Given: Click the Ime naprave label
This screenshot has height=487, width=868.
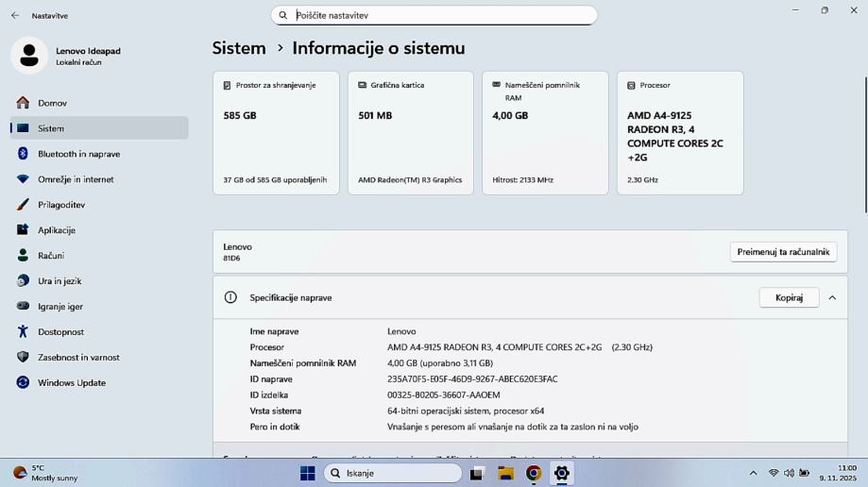Looking at the screenshot, I should coord(274,331).
